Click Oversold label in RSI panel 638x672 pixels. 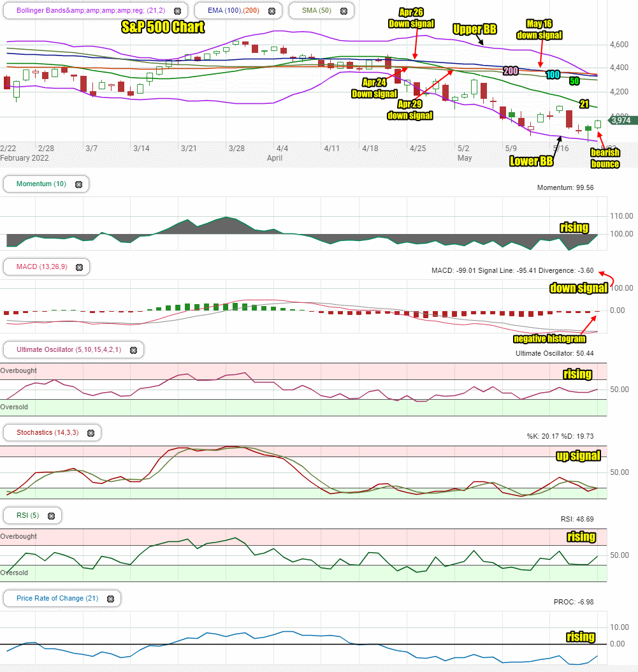point(14,573)
